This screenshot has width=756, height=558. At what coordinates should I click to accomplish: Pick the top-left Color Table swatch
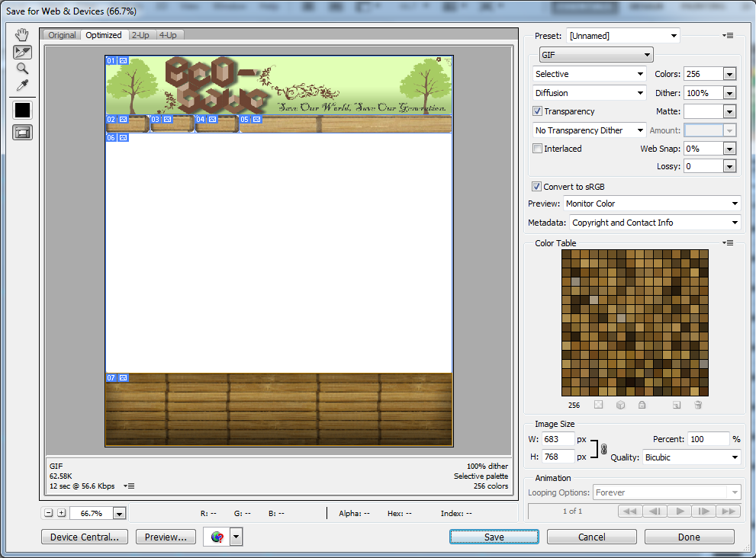pyautogui.click(x=566, y=254)
